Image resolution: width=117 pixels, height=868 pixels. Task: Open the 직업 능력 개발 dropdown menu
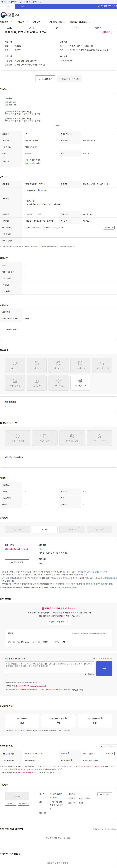tap(57, 22)
